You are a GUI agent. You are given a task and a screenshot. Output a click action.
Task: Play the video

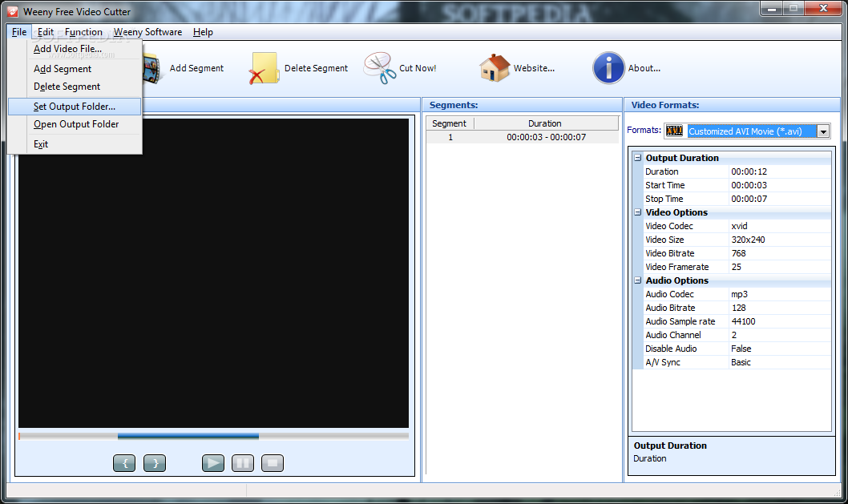click(x=213, y=463)
